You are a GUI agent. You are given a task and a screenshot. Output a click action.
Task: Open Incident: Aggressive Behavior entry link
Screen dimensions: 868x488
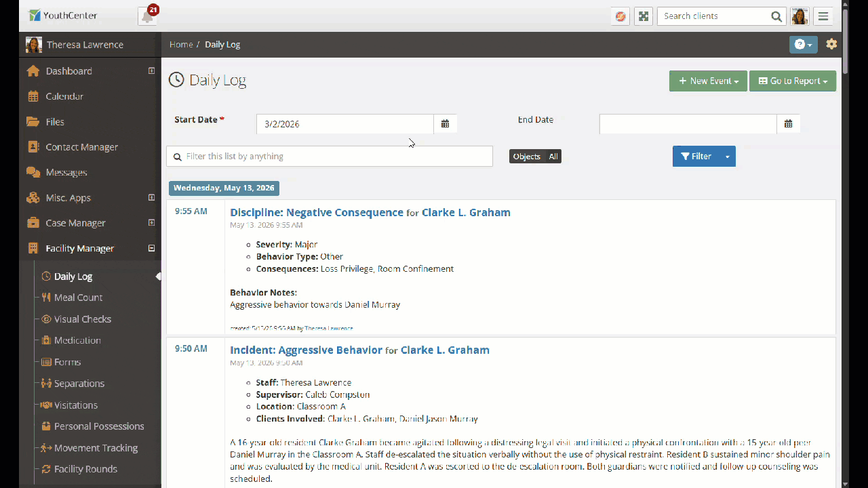tap(306, 350)
